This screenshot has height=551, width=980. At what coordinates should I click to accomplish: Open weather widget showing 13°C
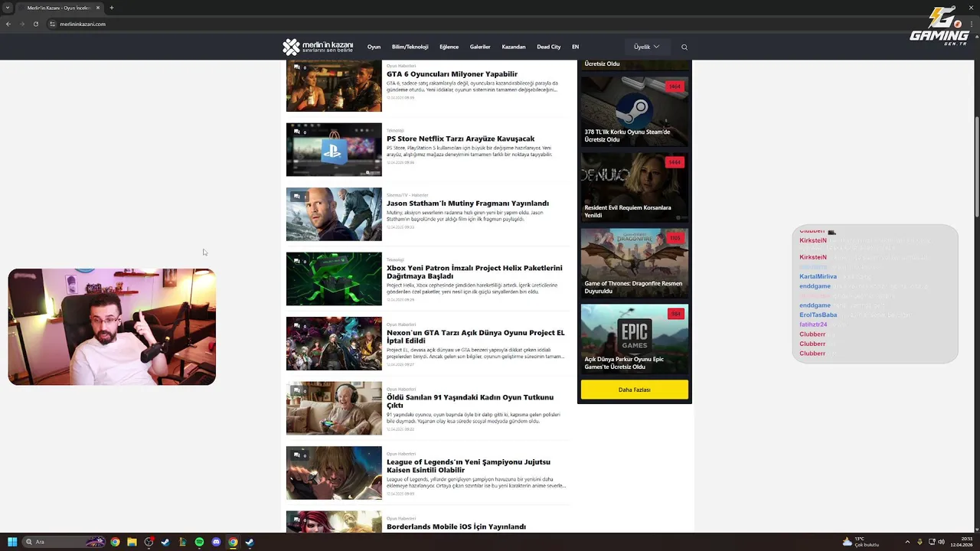[861, 542]
